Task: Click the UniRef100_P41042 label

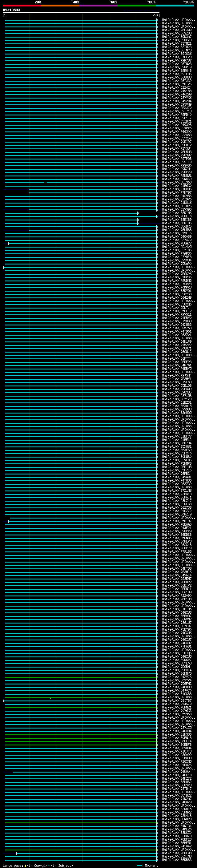Action: tap(176, 846)
